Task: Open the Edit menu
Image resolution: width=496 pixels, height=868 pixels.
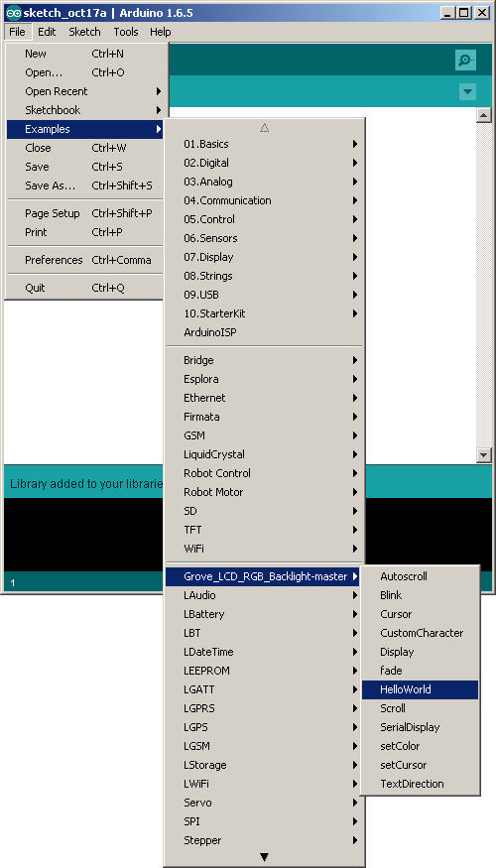Action: (47, 32)
